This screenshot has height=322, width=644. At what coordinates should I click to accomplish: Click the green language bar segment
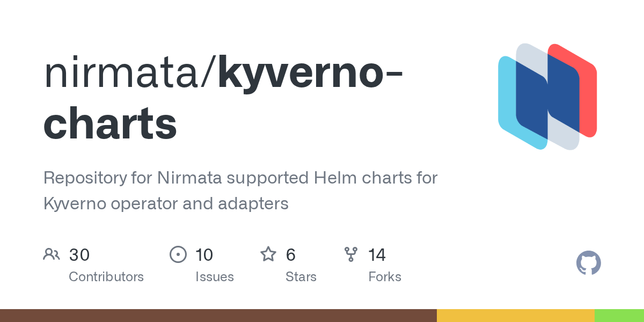[x=619, y=316]
